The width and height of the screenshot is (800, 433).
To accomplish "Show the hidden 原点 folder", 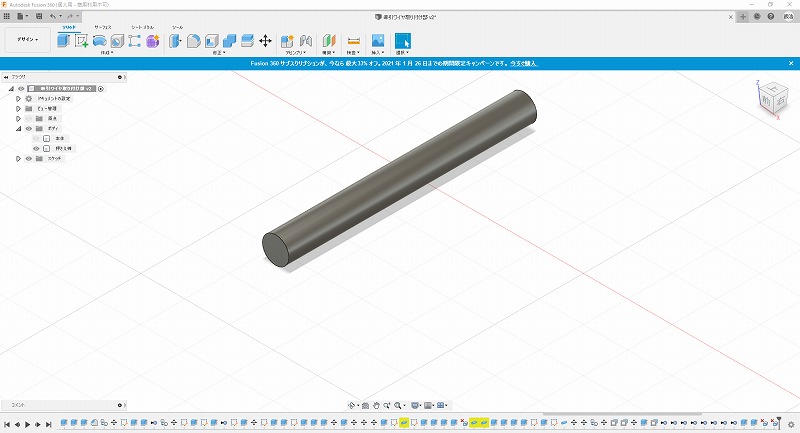I will coord(28,118).
